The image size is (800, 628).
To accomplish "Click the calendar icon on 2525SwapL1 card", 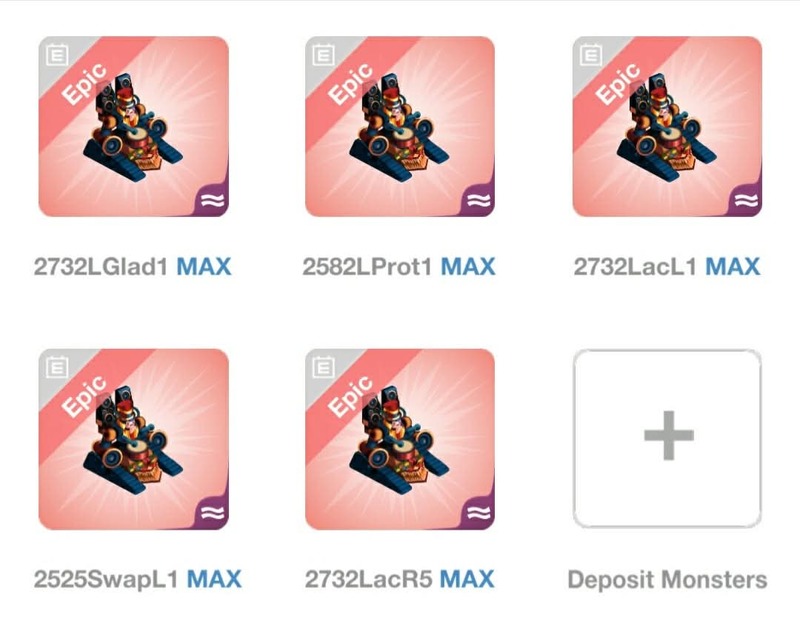I will coord(57,367).
